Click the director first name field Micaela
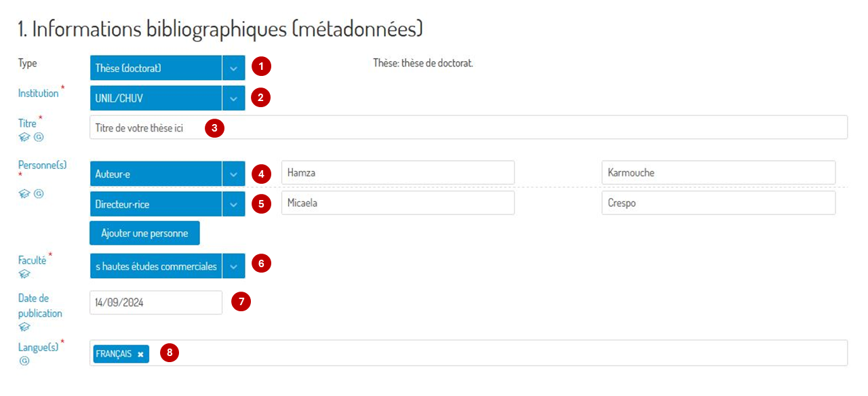Image resolution: width=868 pixels, height=396 pixels. 397,203
